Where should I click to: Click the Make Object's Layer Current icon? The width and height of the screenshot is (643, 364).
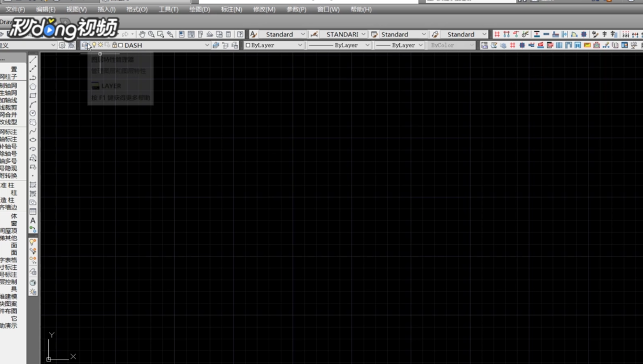(x=216, y=45)
